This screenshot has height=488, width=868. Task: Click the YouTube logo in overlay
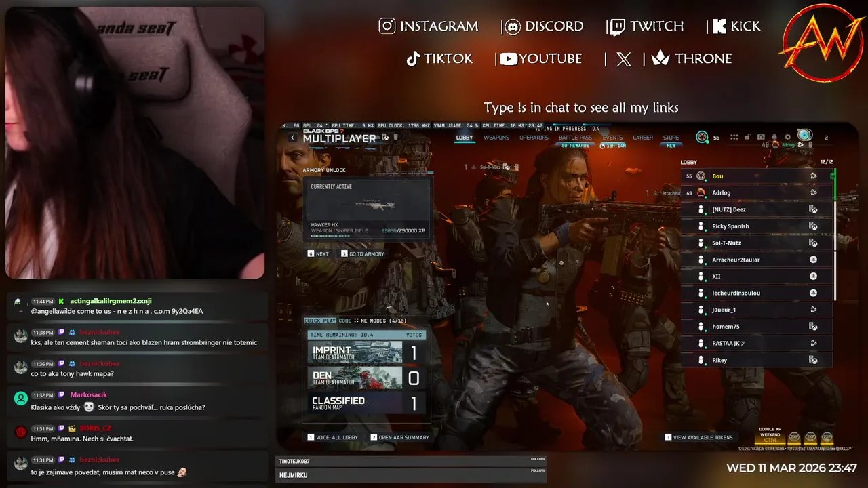click(x=509, y=59)
